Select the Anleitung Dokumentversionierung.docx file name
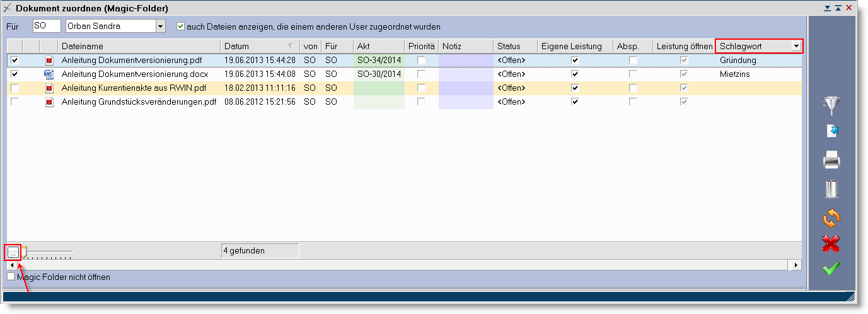The width and height of the screenshot is (868, 314). [135, 74]
